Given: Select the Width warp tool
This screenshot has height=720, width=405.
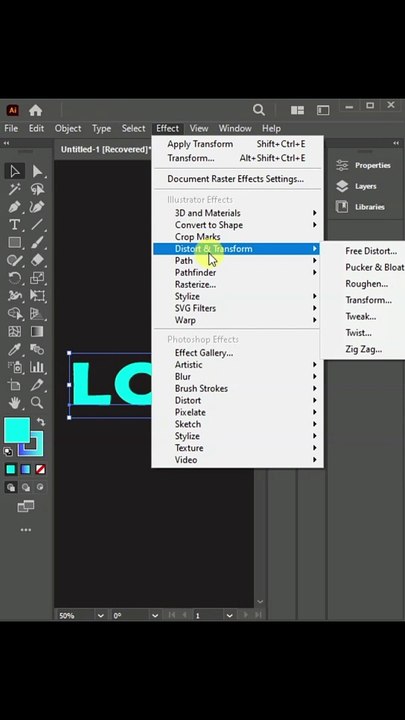Looking at the screenshot, I should pyautogui.click(x=15, y=295).
